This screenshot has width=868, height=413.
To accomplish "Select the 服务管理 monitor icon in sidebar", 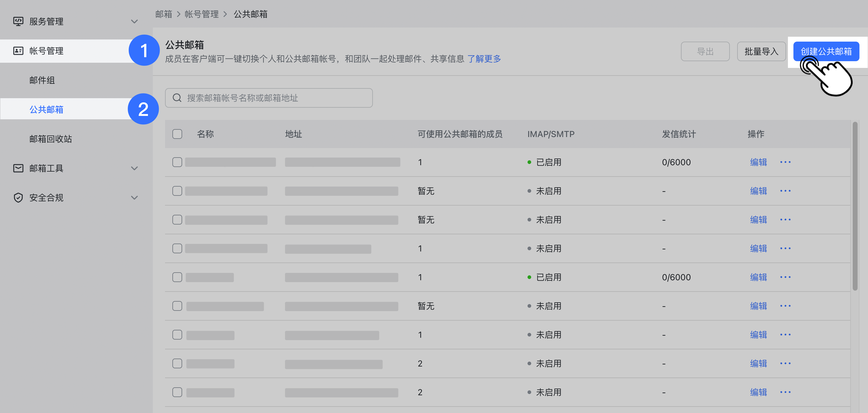I will [x=18, y=21].
